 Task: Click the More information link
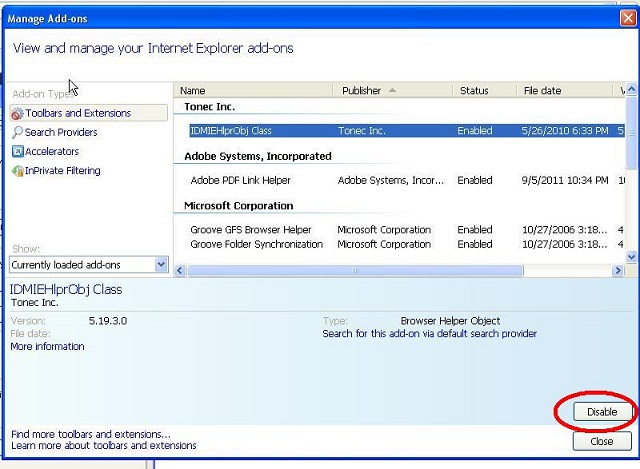(x=47, y=347)
